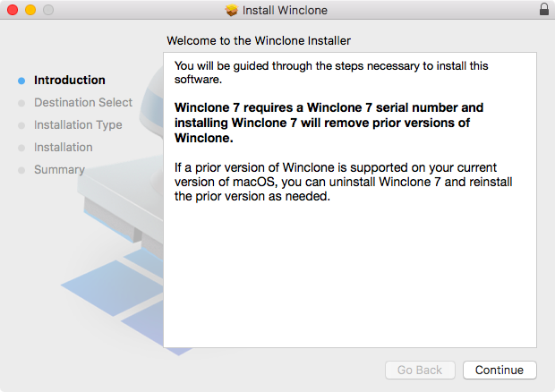Close the Install Winclone window
Image resolution: width=555 pixels, height=392 pixels.
pyautogui.click(x=13, y=10)
